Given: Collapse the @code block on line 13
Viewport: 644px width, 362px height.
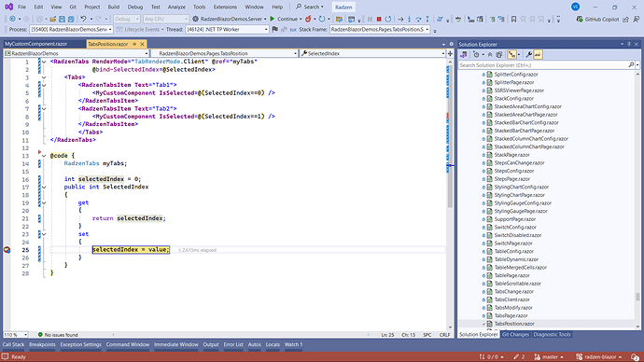Looking at the screenshot, I should pos(44,156).
